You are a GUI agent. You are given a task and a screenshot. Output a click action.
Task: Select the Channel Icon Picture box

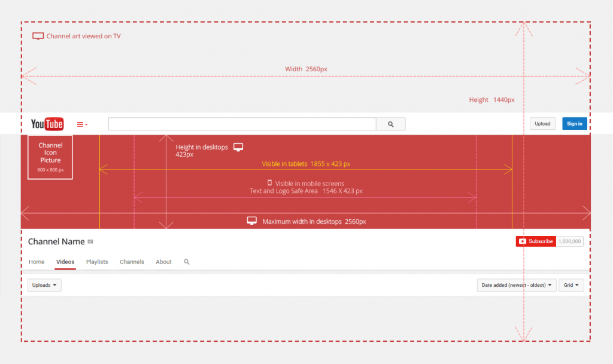tap(50, 157)
